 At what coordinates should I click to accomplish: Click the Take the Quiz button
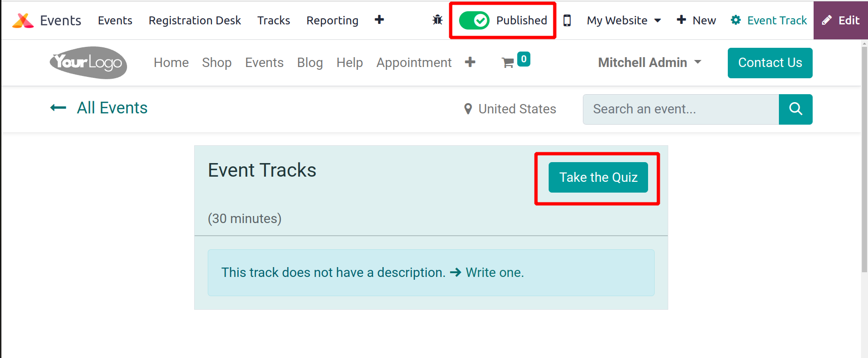click(x=598, y=177)
